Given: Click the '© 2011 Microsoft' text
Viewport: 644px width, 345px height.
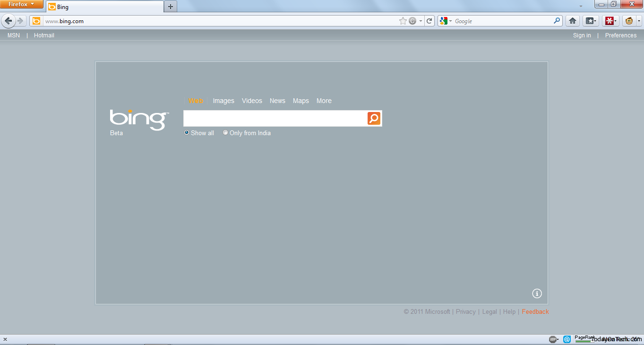Looking at the screenshot, I should [x=427, y=312].
